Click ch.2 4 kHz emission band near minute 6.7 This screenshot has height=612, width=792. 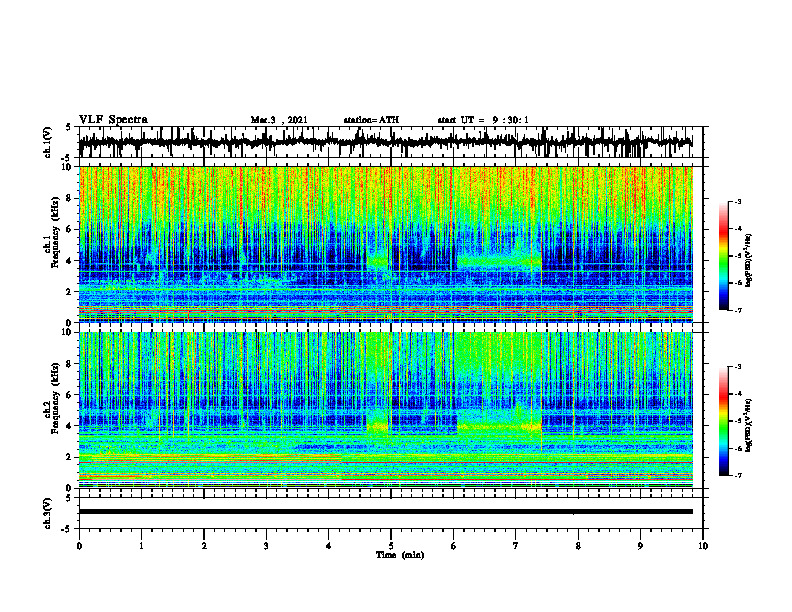[x=499, y=427]
